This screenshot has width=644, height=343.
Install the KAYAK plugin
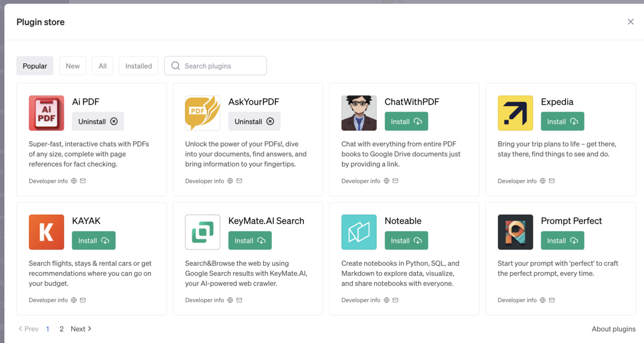pos(93,241)
